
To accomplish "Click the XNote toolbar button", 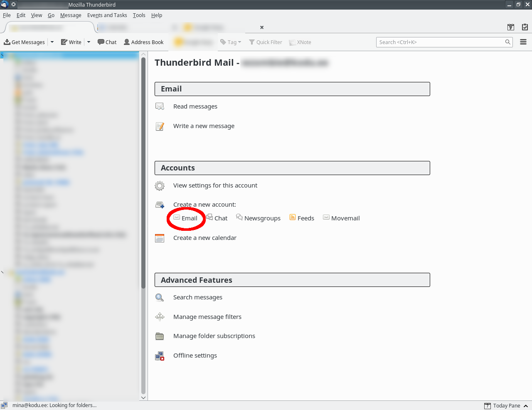I will pyautogui.click(x=300, y=42).
